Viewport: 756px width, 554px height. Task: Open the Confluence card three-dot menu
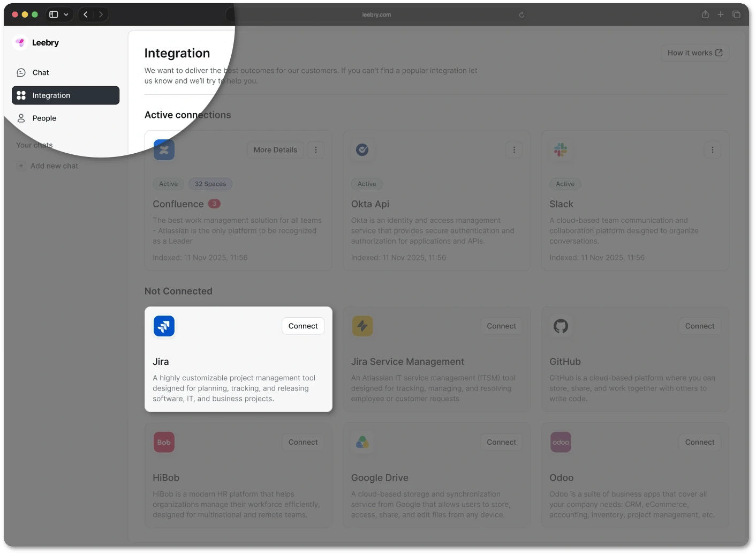[316, 150]
